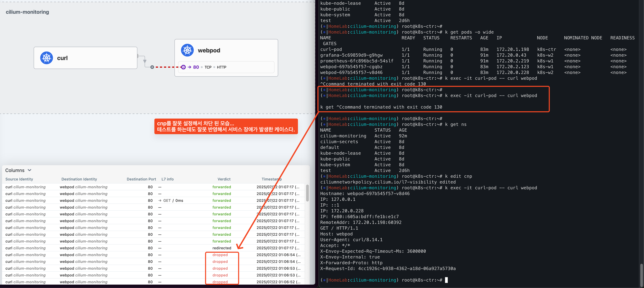Click the Destination Port column header

click(141, 179)
